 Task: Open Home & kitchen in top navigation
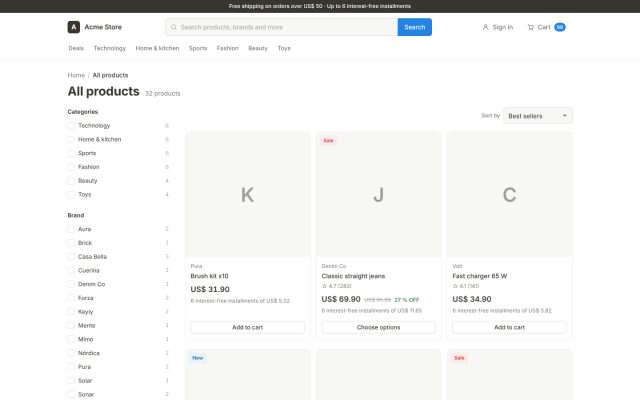click(157, 48)
